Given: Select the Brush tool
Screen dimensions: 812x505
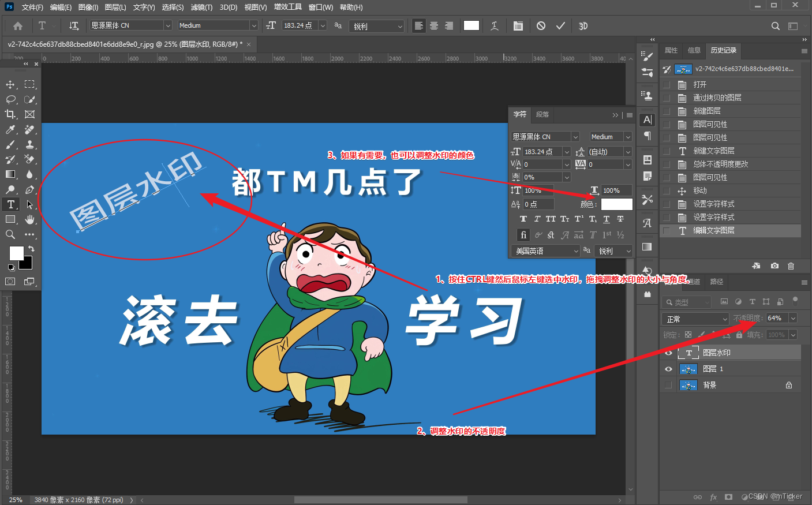Looking at the screenshot, I should [10, 144].
